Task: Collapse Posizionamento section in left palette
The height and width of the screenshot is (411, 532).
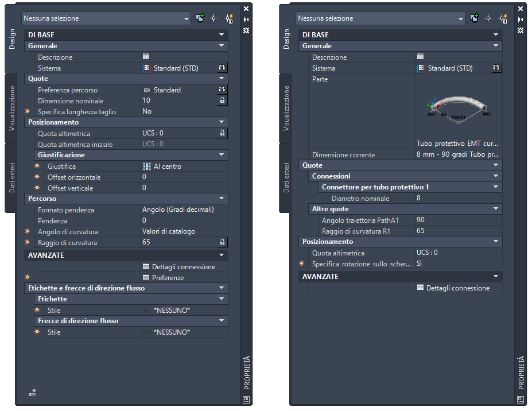Action: point(222,122)
